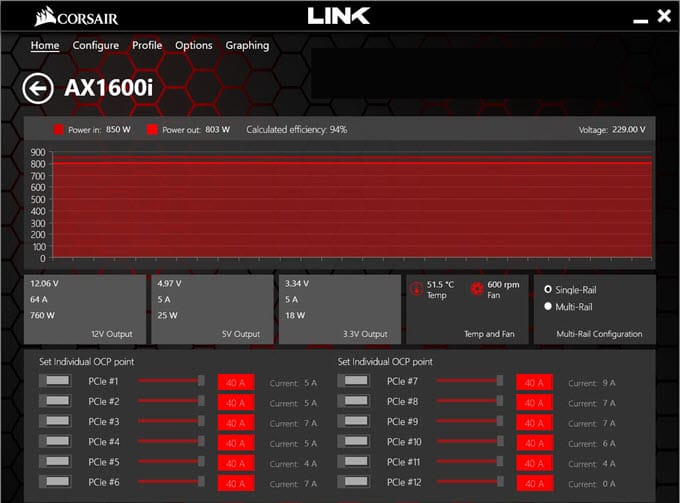Click the PCIe #9 OCP slider
Image resolution: width=680 pixels, height=503 pixels.
click(470, 421)
